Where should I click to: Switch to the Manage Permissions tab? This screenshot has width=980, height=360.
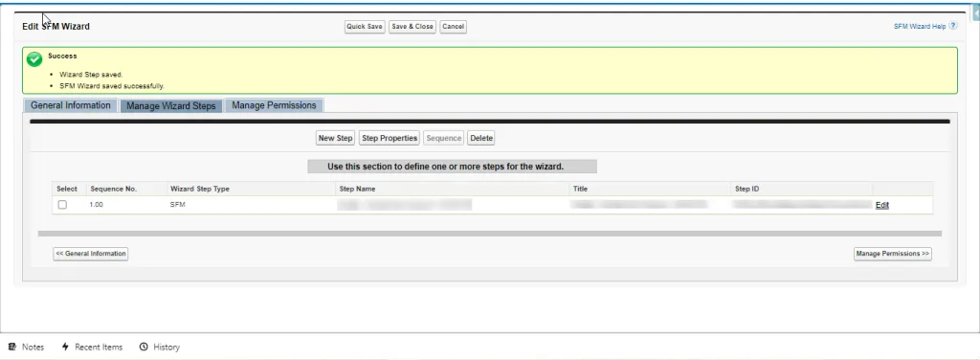click(274, 105)
